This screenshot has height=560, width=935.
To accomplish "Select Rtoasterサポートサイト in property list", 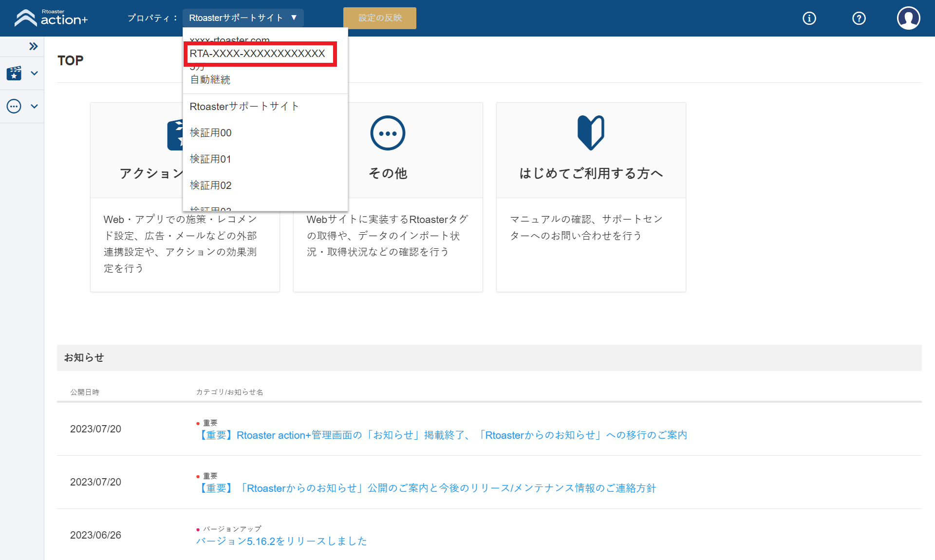I will 265,106.
